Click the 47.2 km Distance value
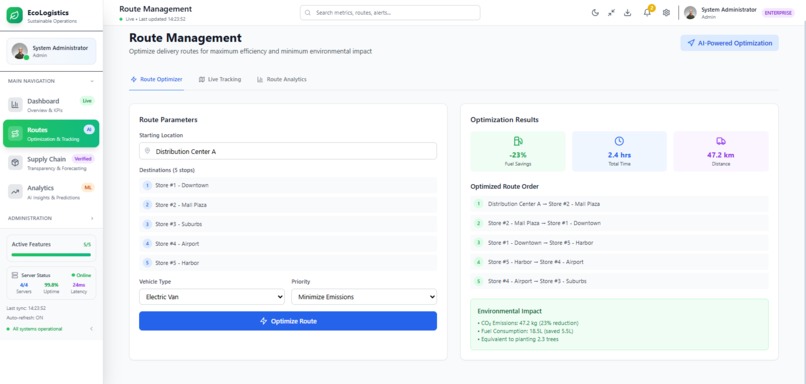 click(x=721, y=155)
